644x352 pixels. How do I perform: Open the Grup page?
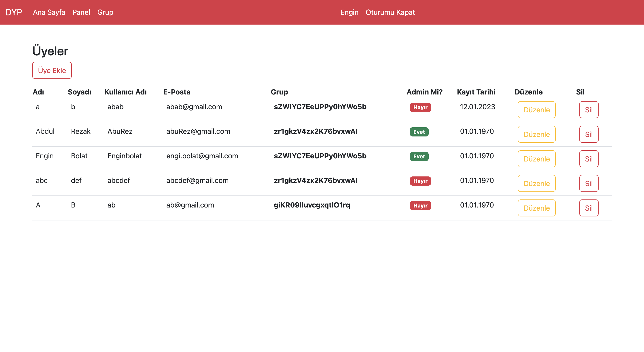(x=105, y=13)
